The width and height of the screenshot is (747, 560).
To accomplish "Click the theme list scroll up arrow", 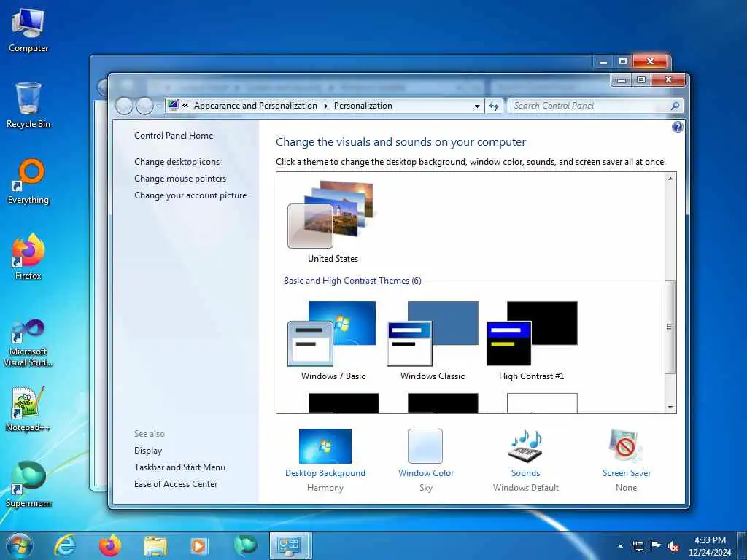I will coord(670,179).
